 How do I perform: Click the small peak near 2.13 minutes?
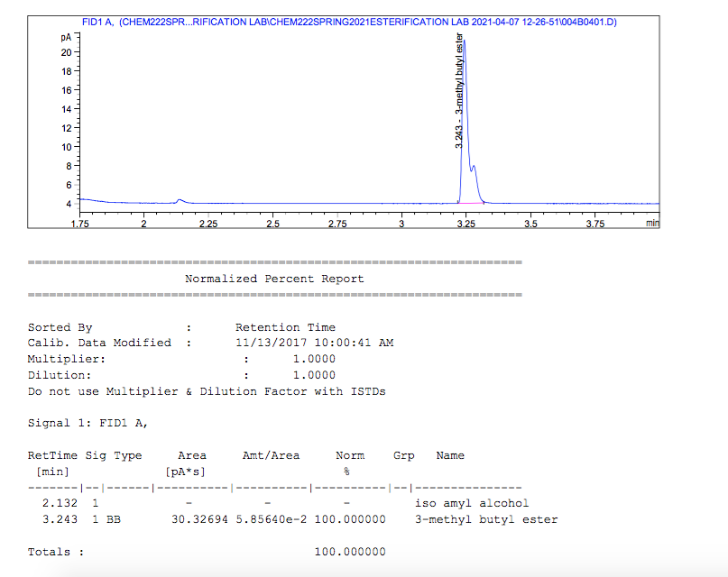[179, 199]
